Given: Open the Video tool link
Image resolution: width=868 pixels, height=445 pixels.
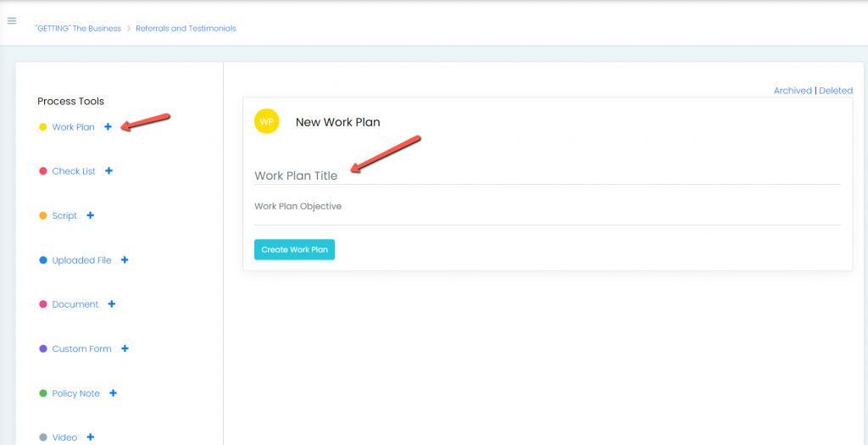Looking at the screenshot, I should [64, 437].
